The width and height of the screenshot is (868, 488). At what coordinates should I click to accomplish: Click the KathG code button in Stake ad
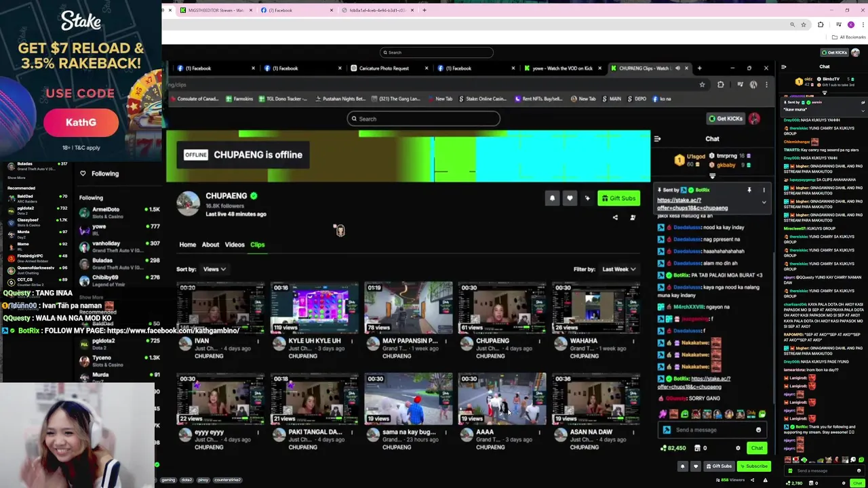click(81, 123)
